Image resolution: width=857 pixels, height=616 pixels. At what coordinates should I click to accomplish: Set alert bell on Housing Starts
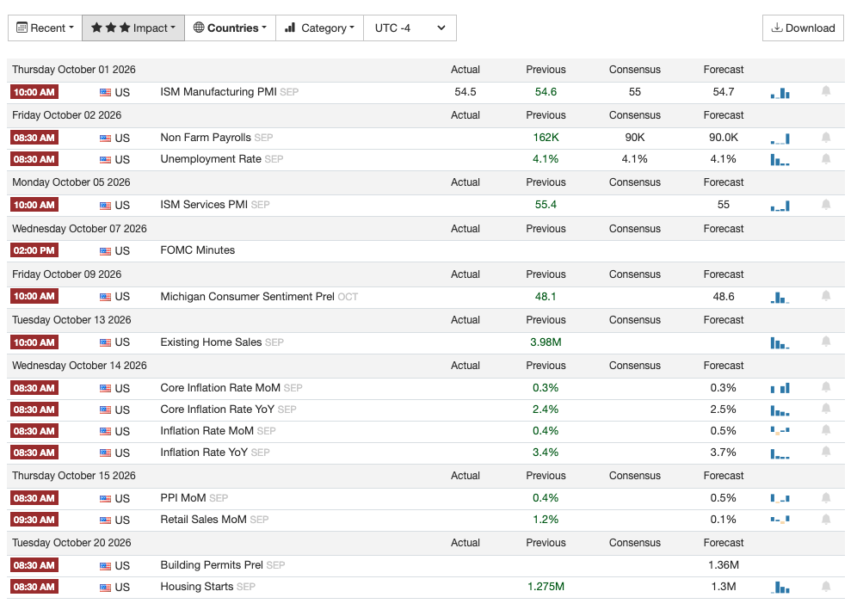826,587
